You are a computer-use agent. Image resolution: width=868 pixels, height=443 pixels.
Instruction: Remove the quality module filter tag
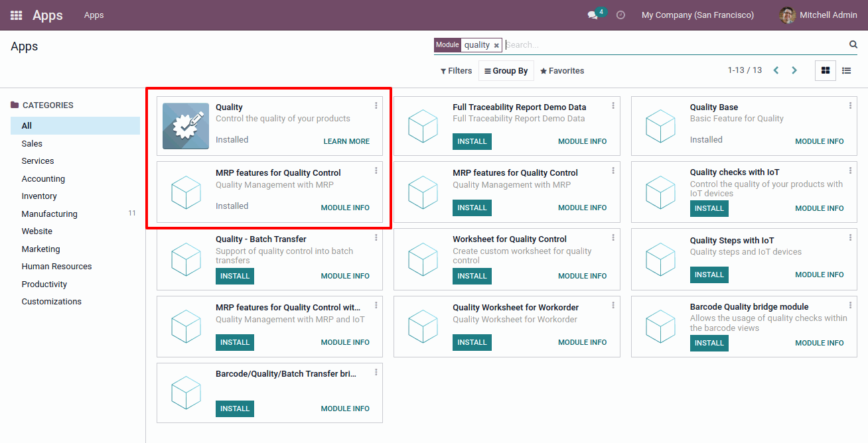pos(496,46)
